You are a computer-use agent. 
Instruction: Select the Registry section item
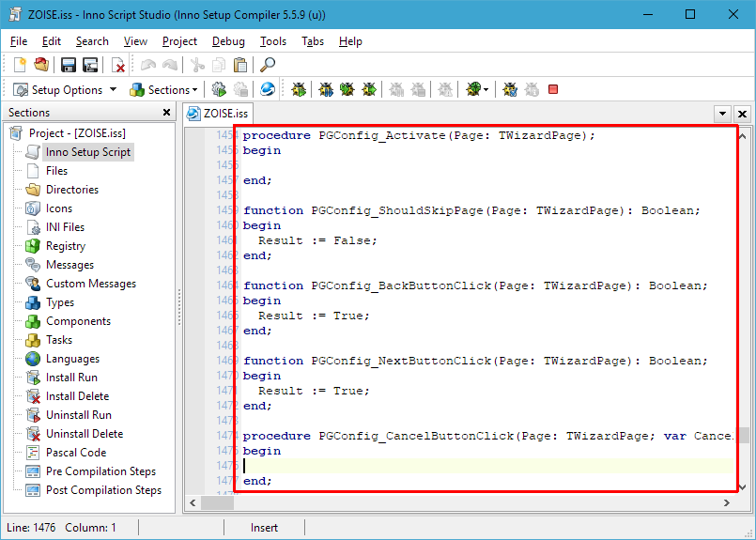pyautogui.click(x=66, y=246)
